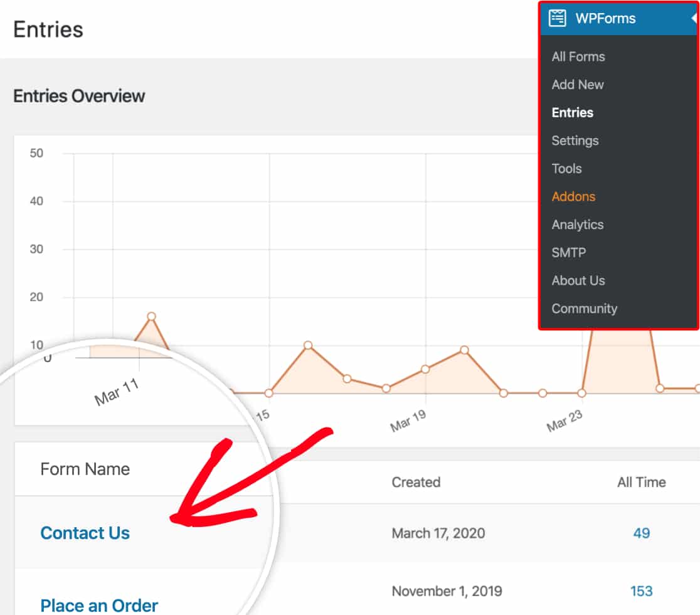
Task: Click the chart data point at Mar 19
Action: pos(425,369)
